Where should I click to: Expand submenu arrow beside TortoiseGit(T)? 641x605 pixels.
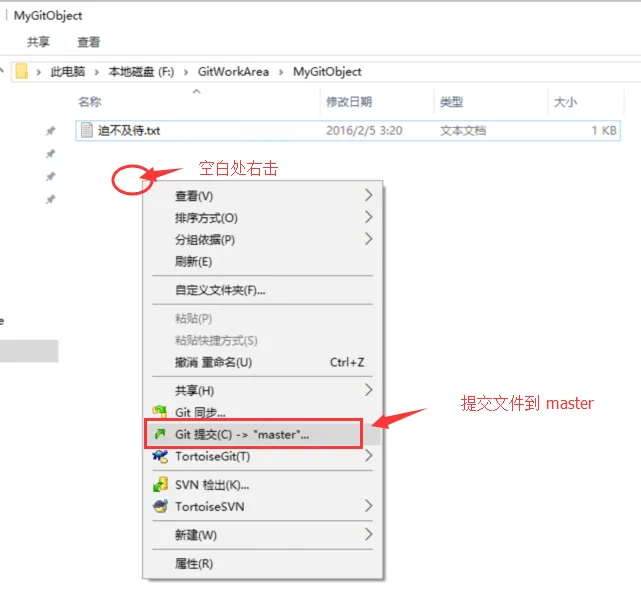[x=368, y=455]
